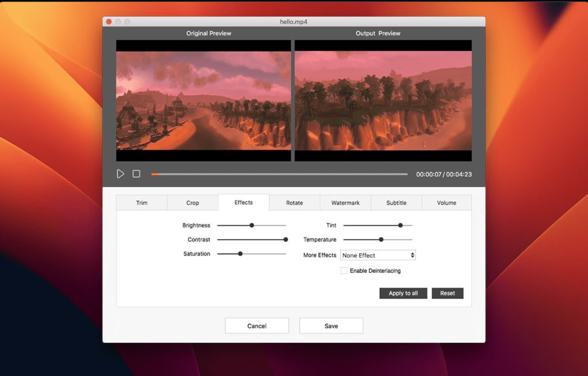Cancel the editing dialog
Image resolution: width=588 pixels, height=376 pixels.
257,326
